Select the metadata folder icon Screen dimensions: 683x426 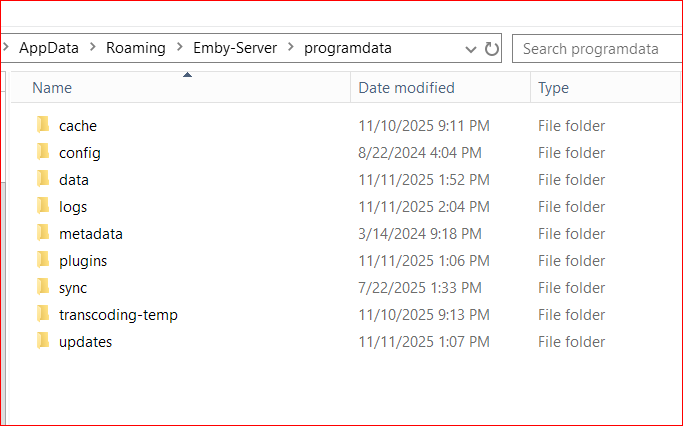tap(42, 233)
